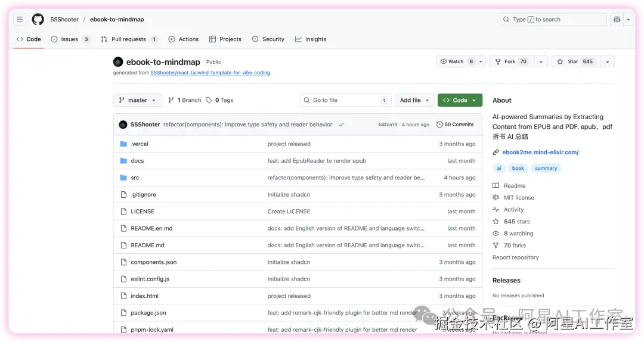Screen dimensions: 644x342
Task: Switch to the Insights tab
Action: (311, 39)
